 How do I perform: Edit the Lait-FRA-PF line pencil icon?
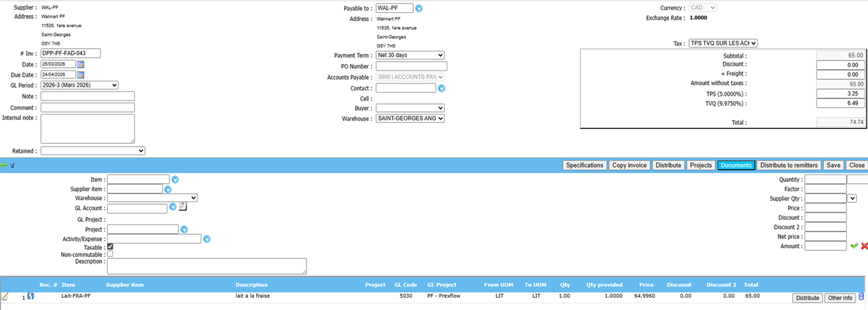5,296
